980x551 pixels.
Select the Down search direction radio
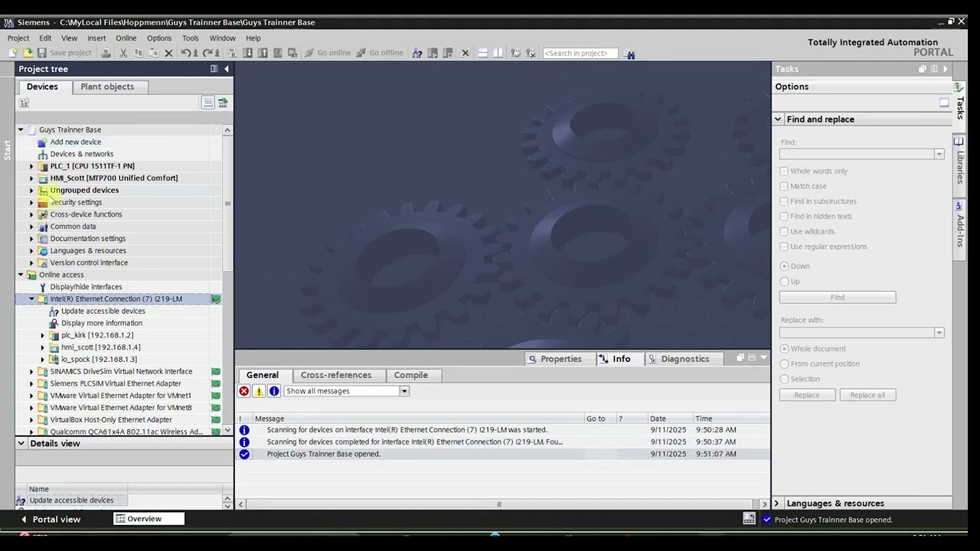pos(784,266)
